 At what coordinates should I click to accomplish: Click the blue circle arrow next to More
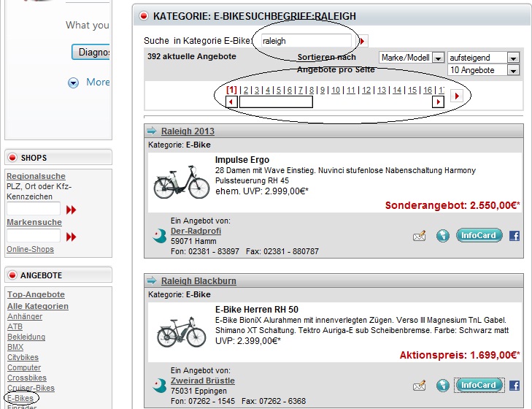click(x=73, y=83)
